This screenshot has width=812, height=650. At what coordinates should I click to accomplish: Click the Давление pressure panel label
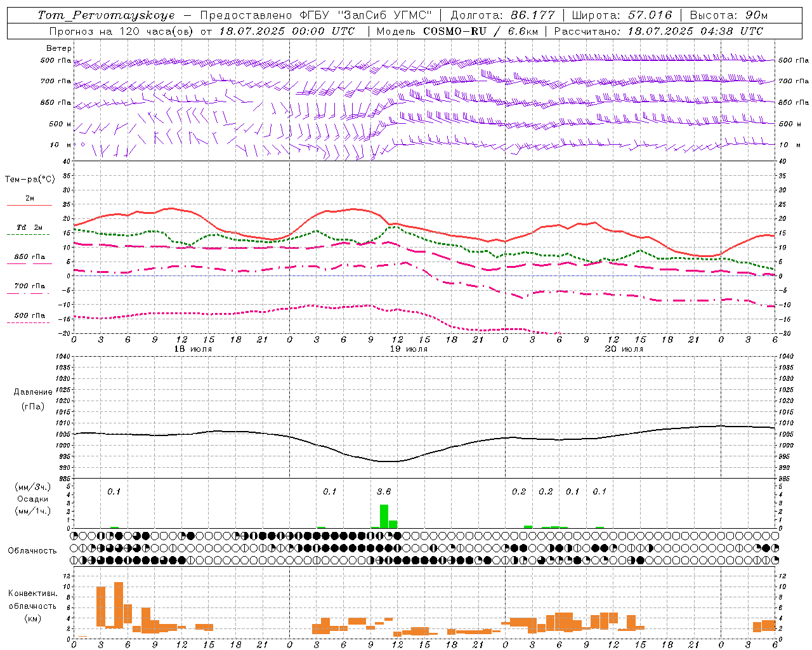pyautogui.click(x=33, y=392)
